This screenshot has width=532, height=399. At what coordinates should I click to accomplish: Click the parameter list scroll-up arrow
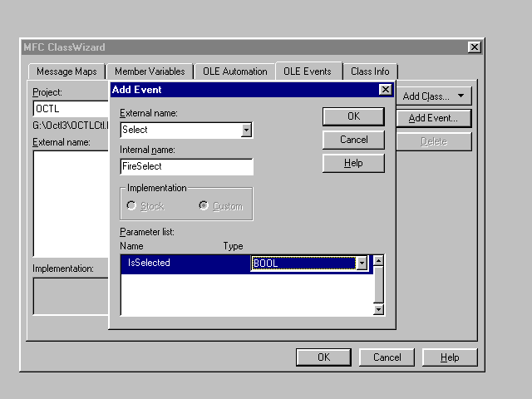379,261
